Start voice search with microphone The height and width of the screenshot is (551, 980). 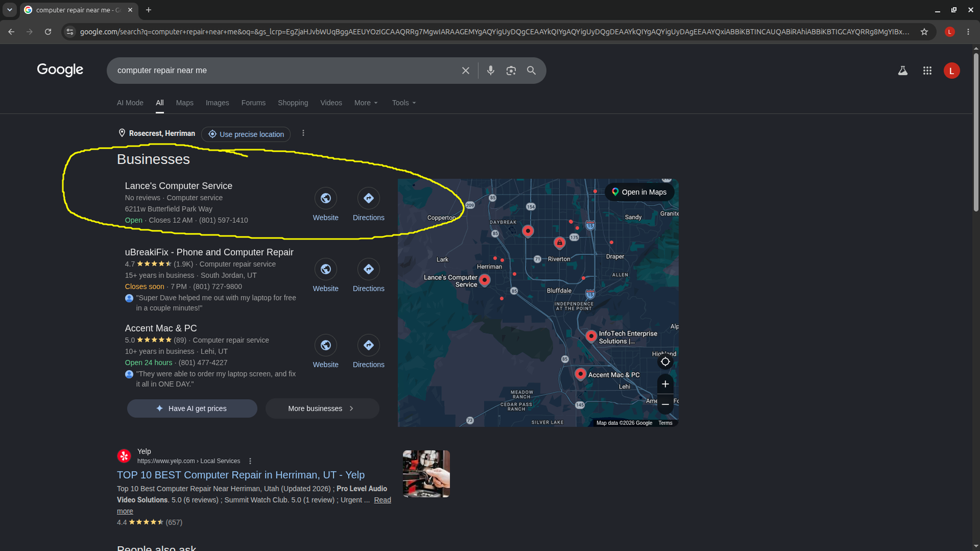(x=491, y=70)
